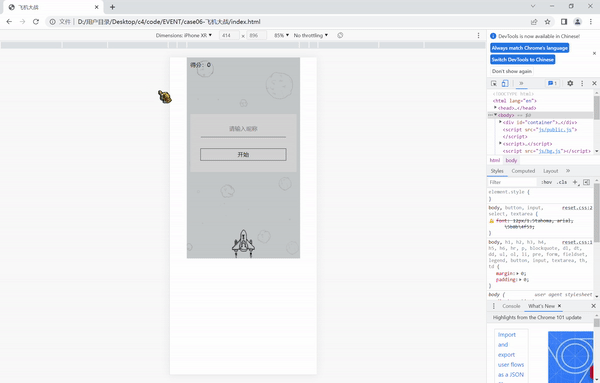
Task: Toggle the :hov element state panel
Action: [546, 182]
